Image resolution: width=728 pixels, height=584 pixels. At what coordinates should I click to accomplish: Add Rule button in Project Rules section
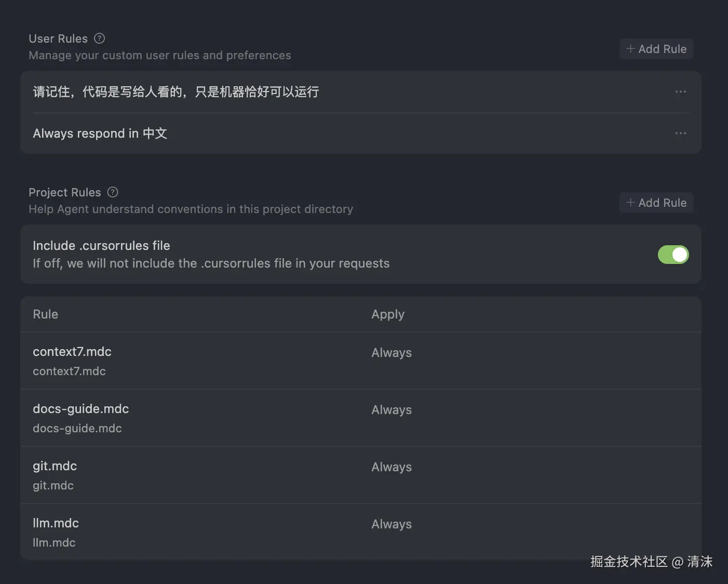(x=656, y=203)
